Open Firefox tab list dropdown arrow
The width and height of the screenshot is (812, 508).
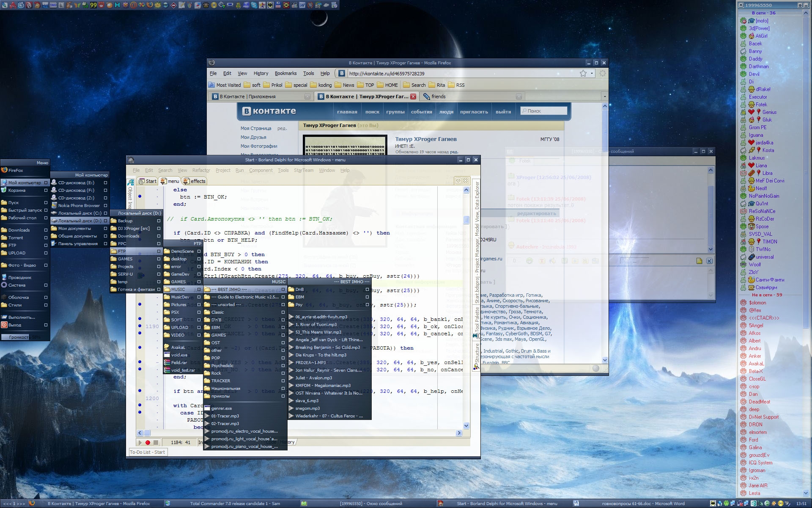pyautogui.click(x=604, y=97)
